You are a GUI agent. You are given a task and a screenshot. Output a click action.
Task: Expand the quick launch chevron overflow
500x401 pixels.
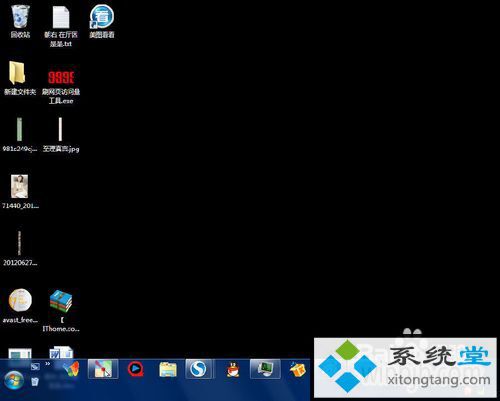click(x=48, y=364)
